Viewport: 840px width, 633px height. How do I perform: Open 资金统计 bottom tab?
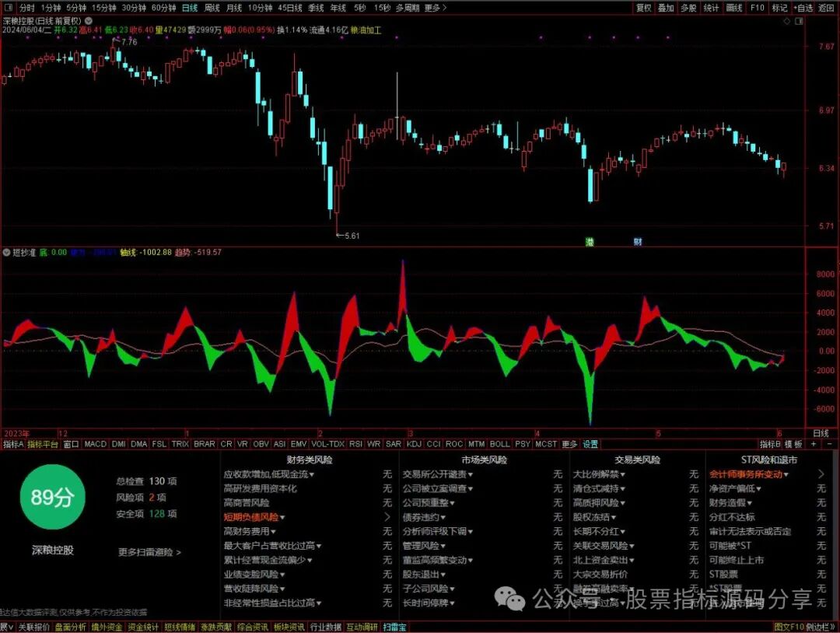point(143,627)
